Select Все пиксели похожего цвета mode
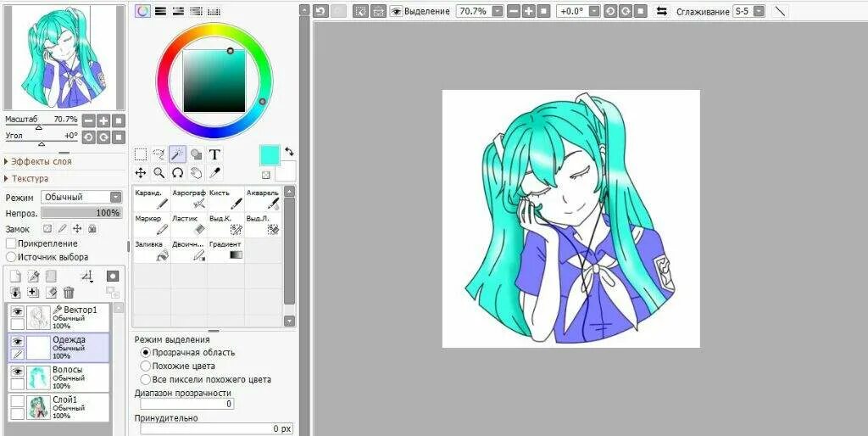The image size is (868, 436). click(x=146, y=379)
